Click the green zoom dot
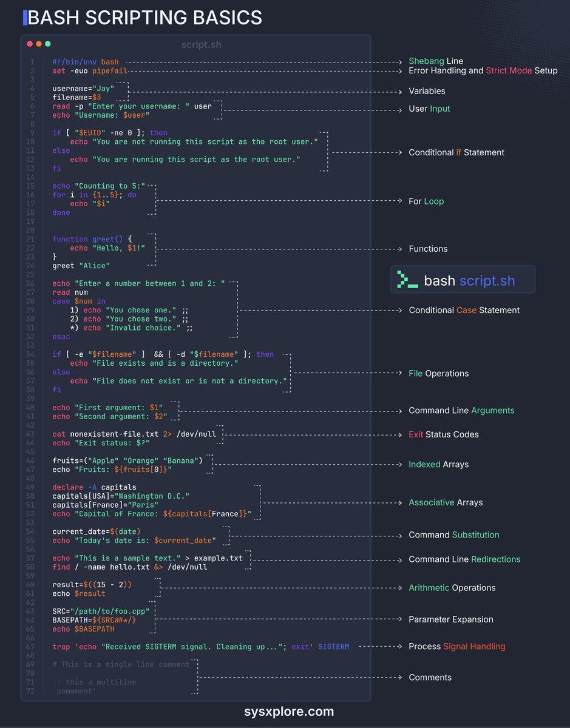The width and height of the screenshot is (570, 728). point(47,44)
